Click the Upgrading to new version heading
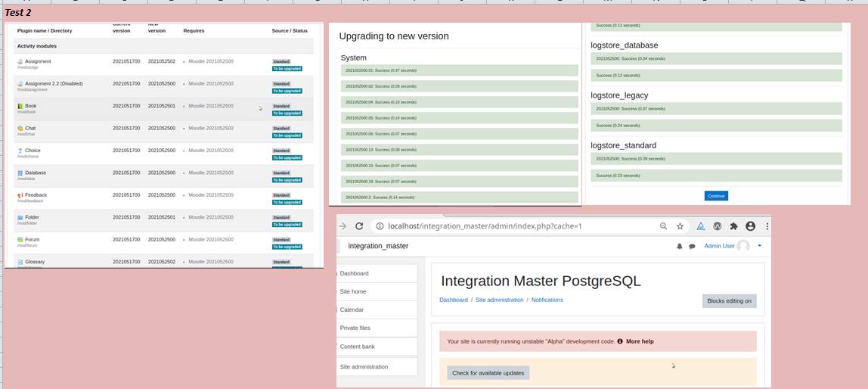The height and width of the screenshot is (389, 868). tap(394, 36)
